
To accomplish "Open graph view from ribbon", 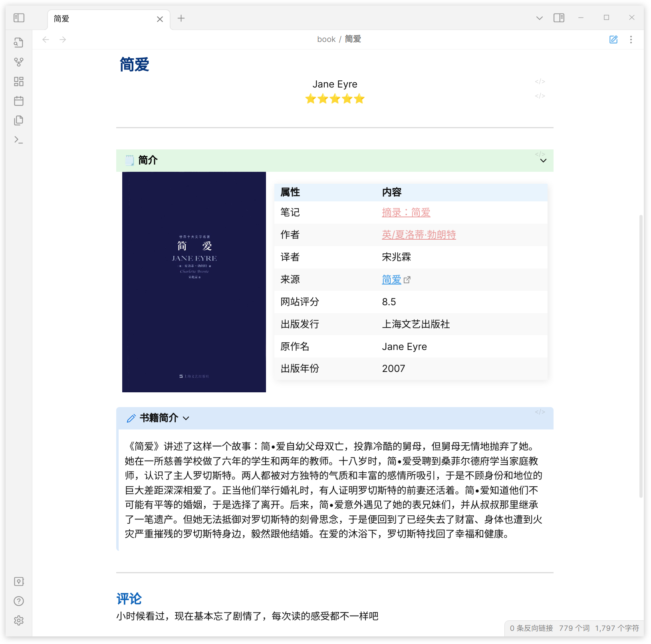I will (x=19, y=62).
